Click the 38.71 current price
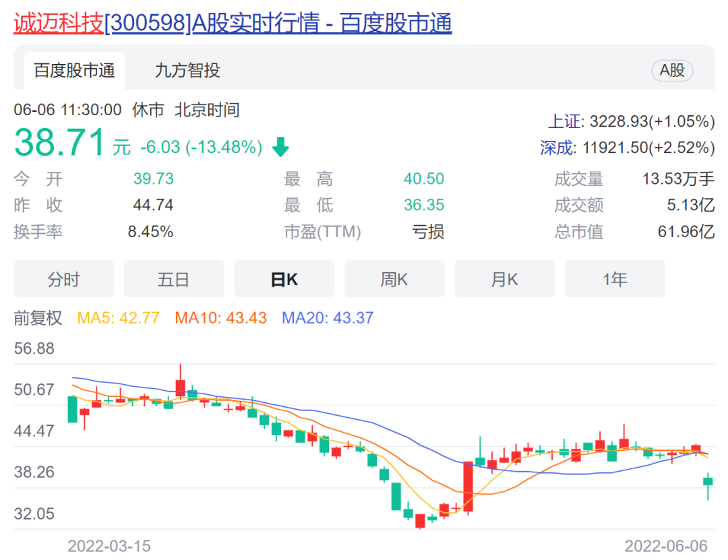Image resolution: width=728 pixels, height=560 pixels. click(x=60, y=144)
